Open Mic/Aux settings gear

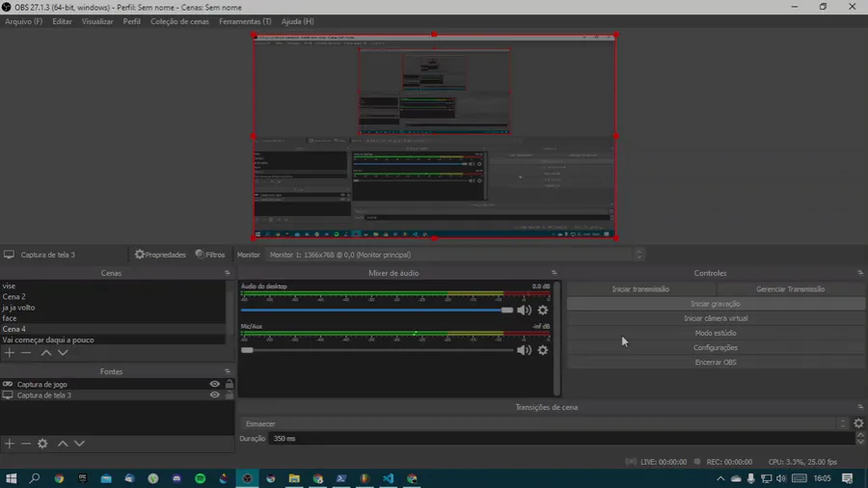(x=543, y=350)
